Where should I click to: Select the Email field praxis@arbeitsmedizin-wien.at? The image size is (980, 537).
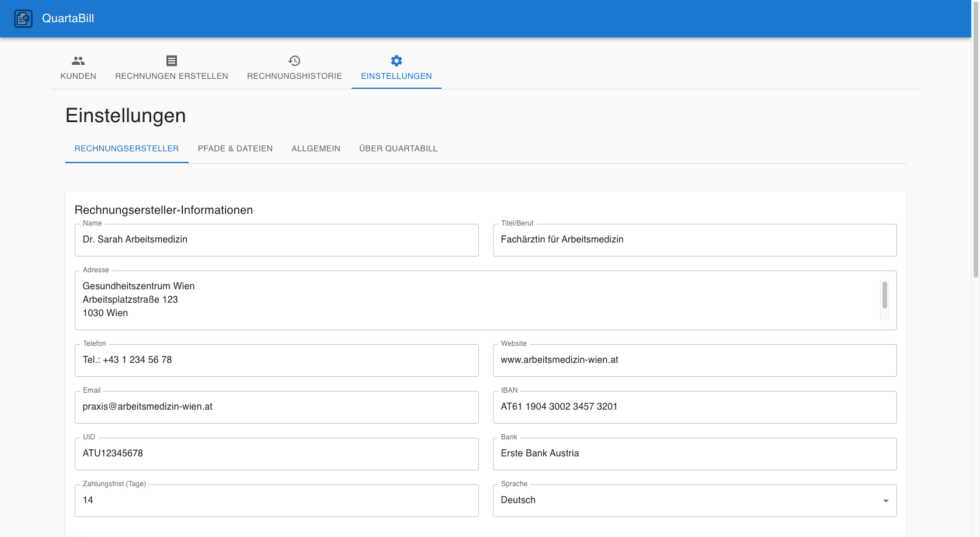[276, 407]
